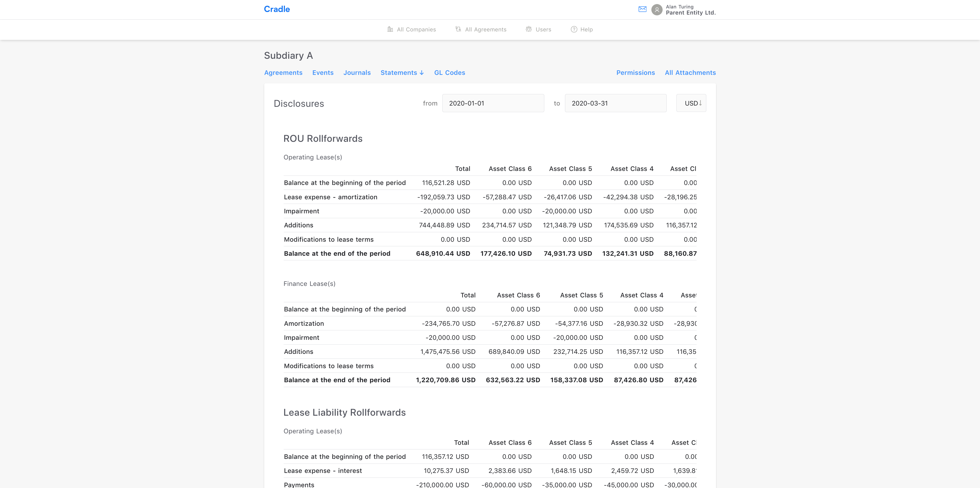This screenshot has height=488, width=980.
Task: Click finance Asset Class 5 value 158,337.08 USD
Action: click(576, 380)
